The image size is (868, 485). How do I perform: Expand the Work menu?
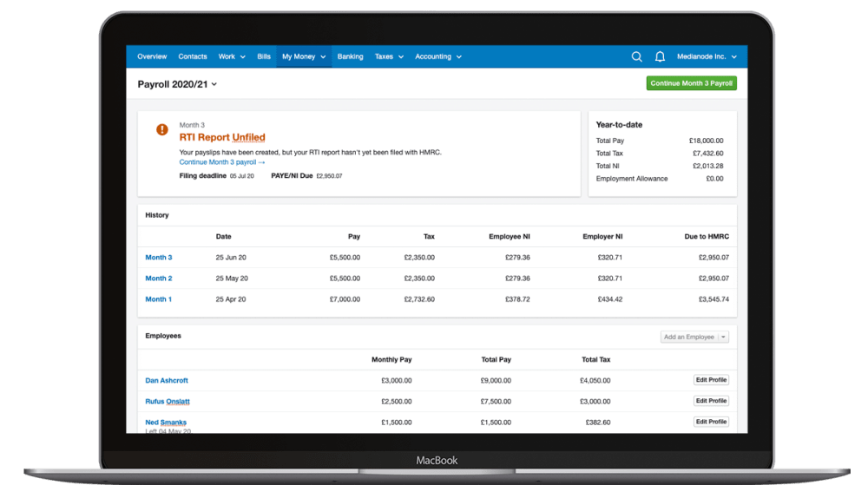click(232, 56)
